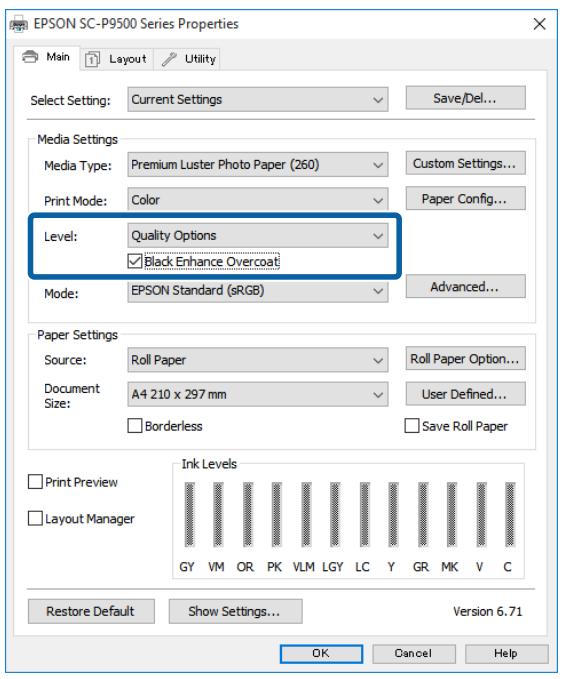Click the MK ink level bar
Viewport: 562px width, 679px height.
pyautogui.click(x=452, y=514)
